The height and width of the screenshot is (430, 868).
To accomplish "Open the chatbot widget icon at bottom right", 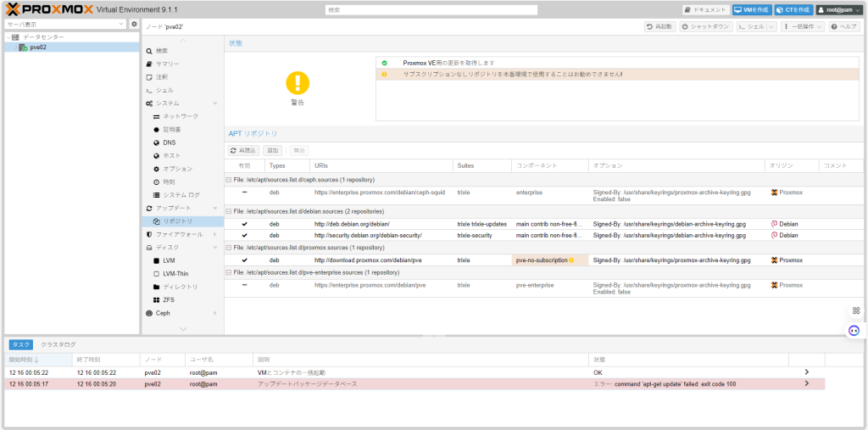I will click(x=854, y=330).
